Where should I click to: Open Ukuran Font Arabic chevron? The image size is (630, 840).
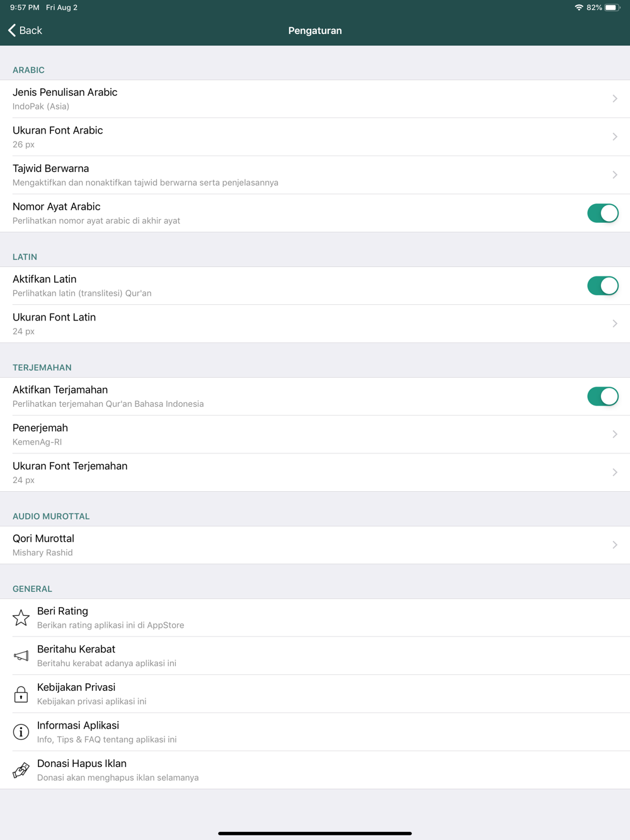(x=615, y=137)
